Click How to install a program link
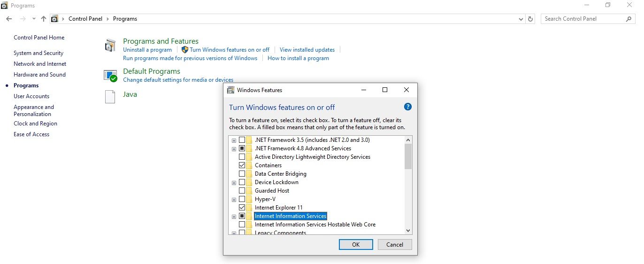Screen dimensions: 644x264 [x=298, y=58]
